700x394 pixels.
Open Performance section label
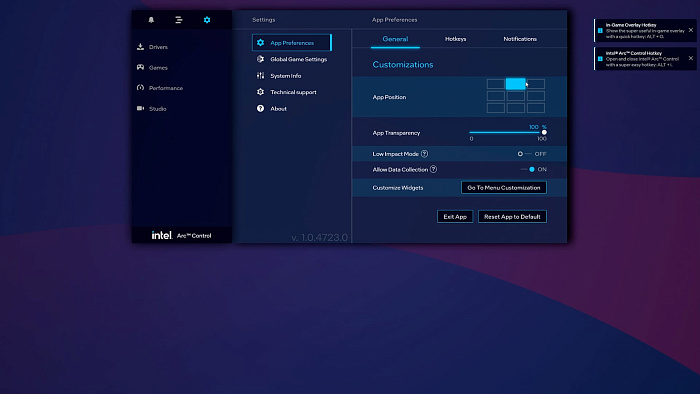(x=166, y=88)
